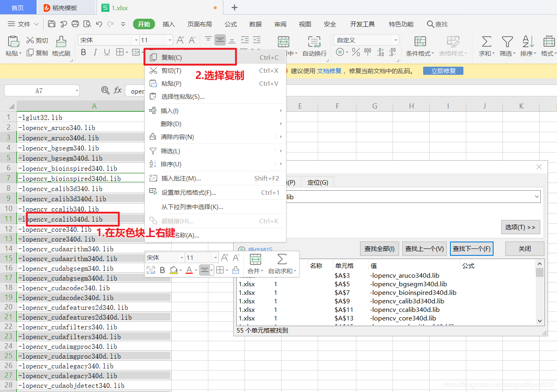Increase indent in the ribbon

[x=257, y=39]
